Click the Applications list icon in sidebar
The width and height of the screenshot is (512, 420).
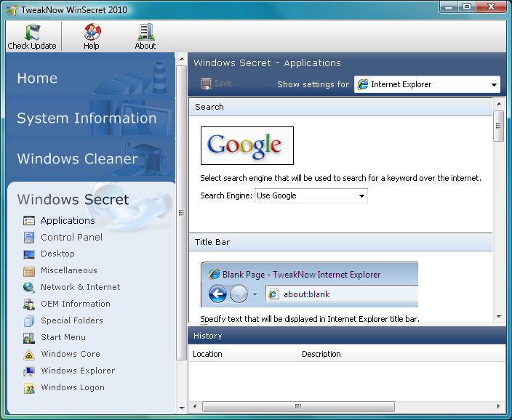(x=29, y=221)
